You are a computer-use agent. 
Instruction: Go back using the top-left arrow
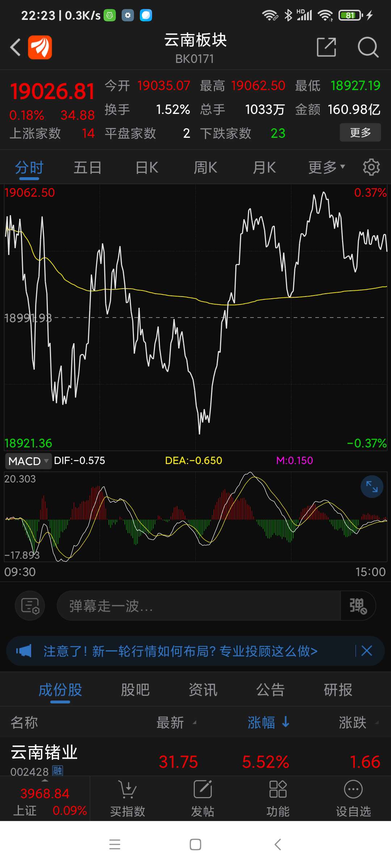tap(15, 47)
